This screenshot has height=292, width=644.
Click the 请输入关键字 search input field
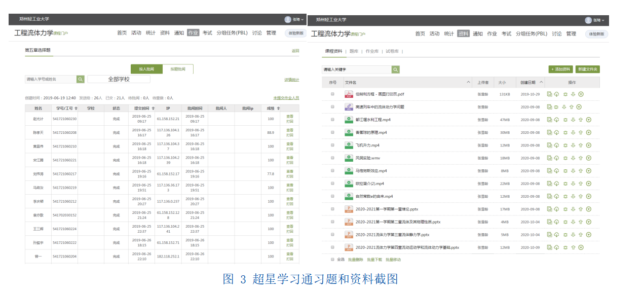pyautogui.click(x=356, y=69)
